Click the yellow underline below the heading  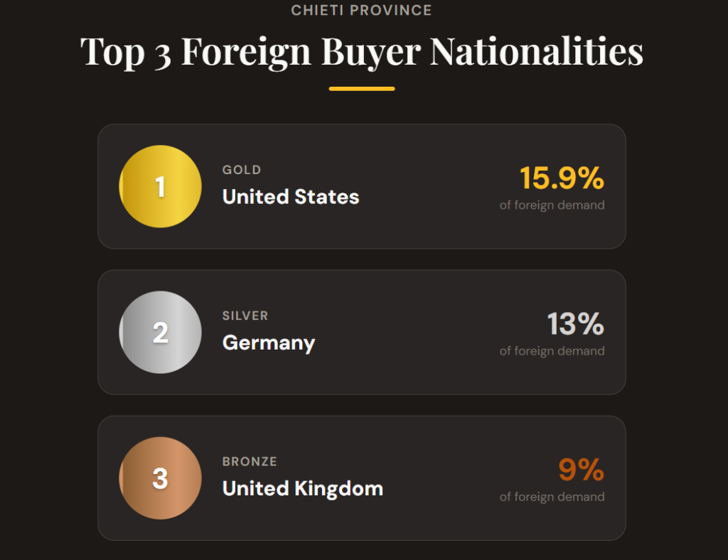point(362,89)
